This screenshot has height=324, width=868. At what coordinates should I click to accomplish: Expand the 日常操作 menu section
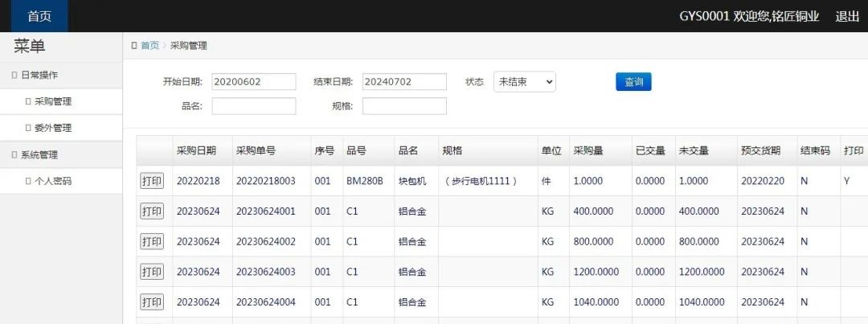[x=39, y=75]
